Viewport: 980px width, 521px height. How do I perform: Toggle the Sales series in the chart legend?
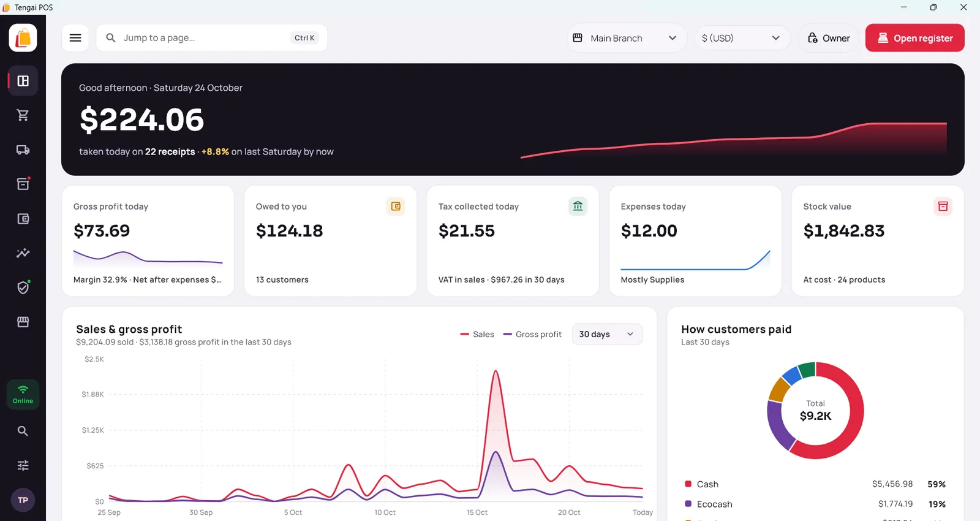click(x=477, y=334)
